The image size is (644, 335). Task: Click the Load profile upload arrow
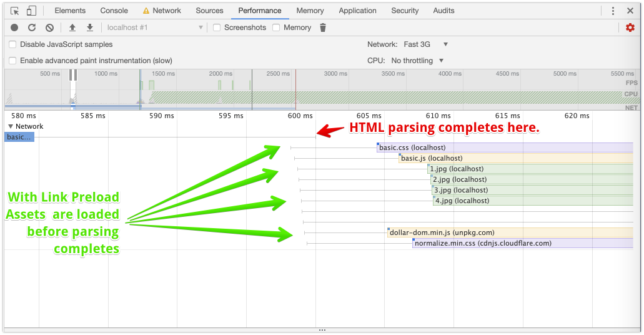pyautogui.click(x=72, y=27)
